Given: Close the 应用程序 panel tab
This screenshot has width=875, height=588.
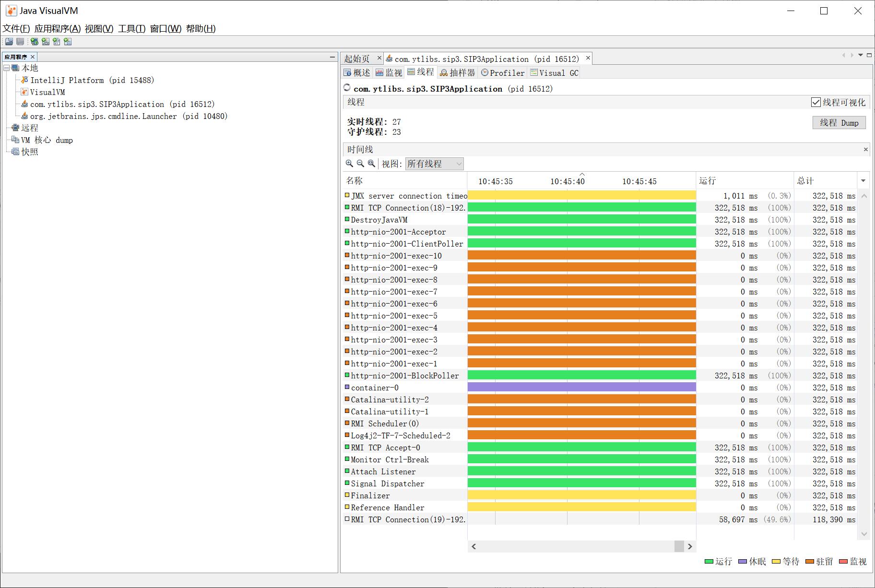Looking at the screenshot, I should click(x=33, y=57).
